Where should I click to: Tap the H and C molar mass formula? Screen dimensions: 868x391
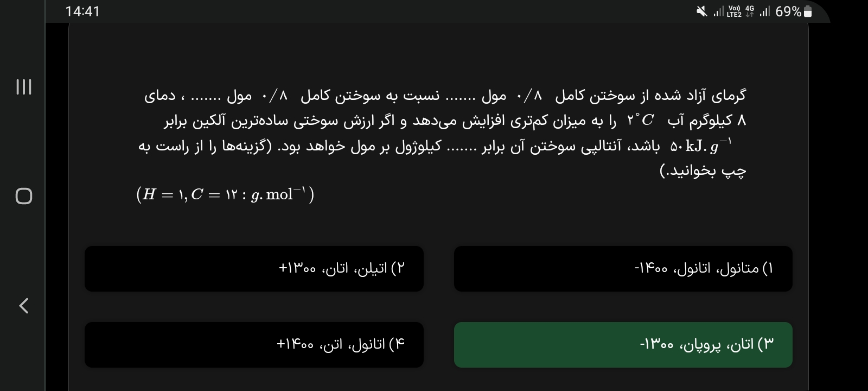[225, 194]
